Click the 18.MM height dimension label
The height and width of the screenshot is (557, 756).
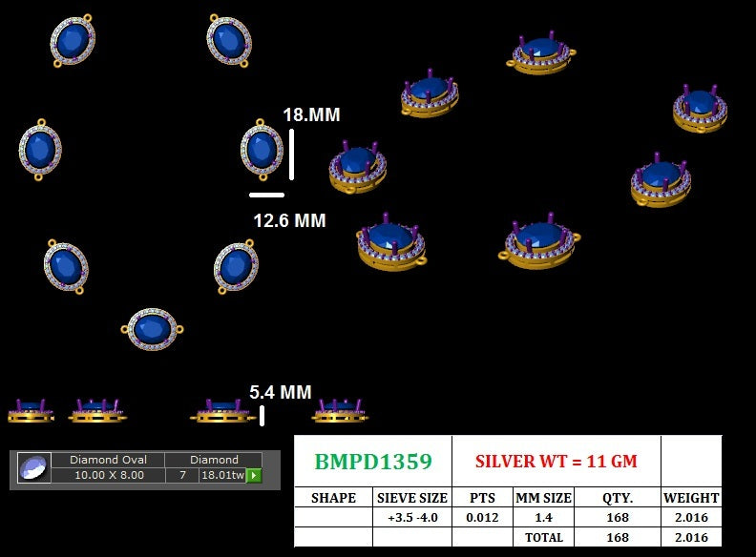pos(311,115)
